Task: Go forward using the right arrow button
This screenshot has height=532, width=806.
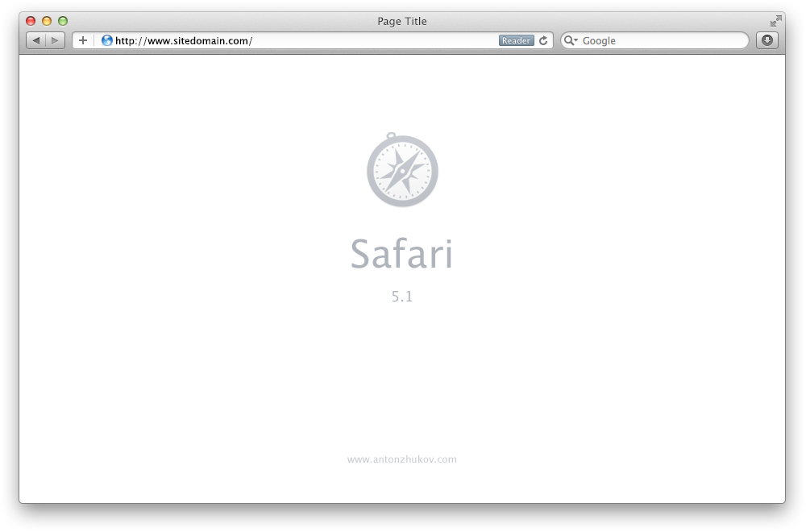Action: [x=55, y=40]
